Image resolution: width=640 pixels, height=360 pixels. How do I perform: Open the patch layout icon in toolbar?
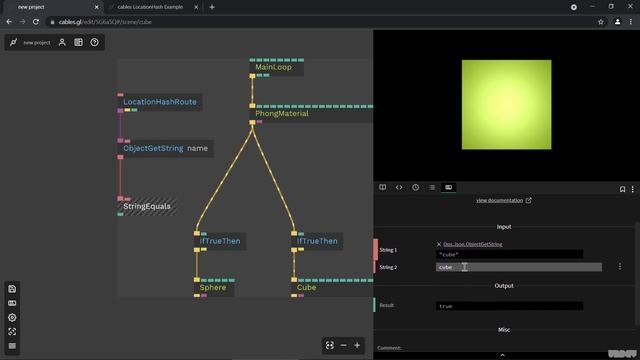point(78,42)
